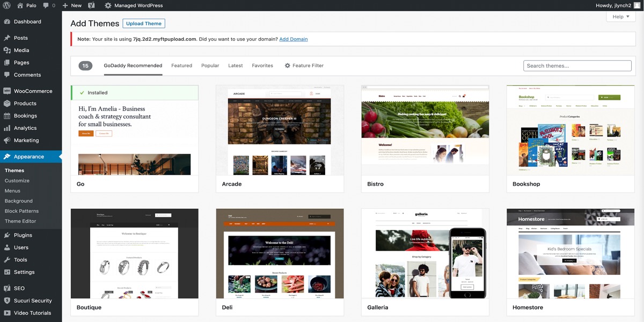
Task: Preview the Deli theme thumbnail
Action: tap(280, 254)
